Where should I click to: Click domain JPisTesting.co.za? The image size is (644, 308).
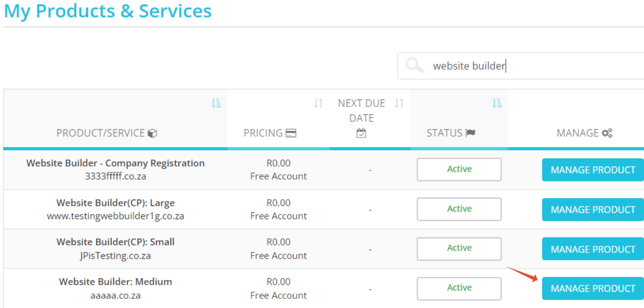116,255
